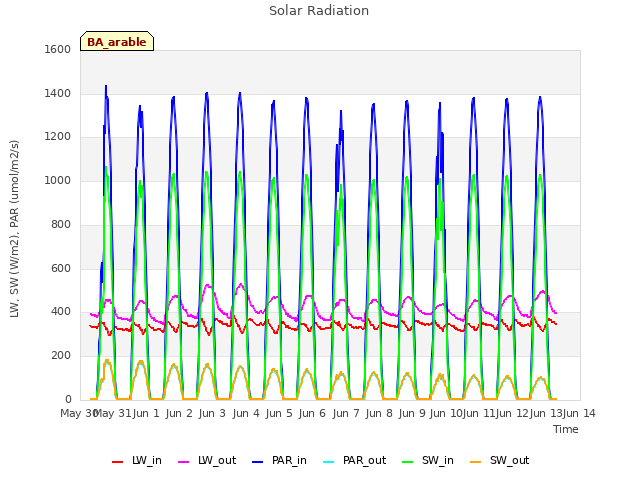Click the 1200 y-axis tick label
This screenshot has width=640, height=480.
[58, 137]
